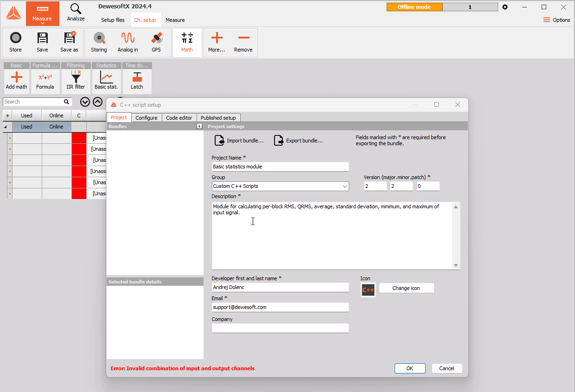Click description scrollbar down arrow

pyautogui.click(x=456, y=265)
